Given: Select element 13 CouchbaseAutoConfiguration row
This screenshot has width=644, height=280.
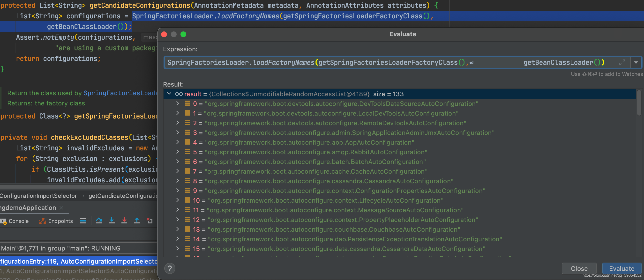Looking at the screenshot, I should click(399, 229).
